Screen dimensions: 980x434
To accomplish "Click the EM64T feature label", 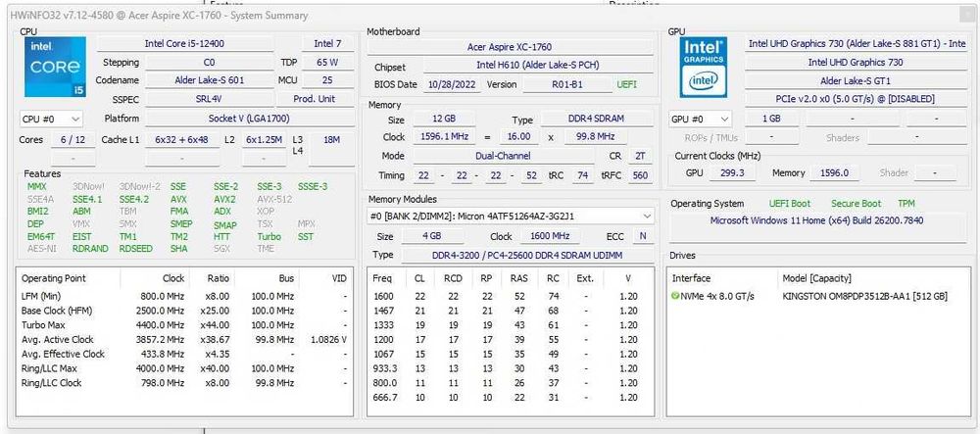I will tap(41, 237).
